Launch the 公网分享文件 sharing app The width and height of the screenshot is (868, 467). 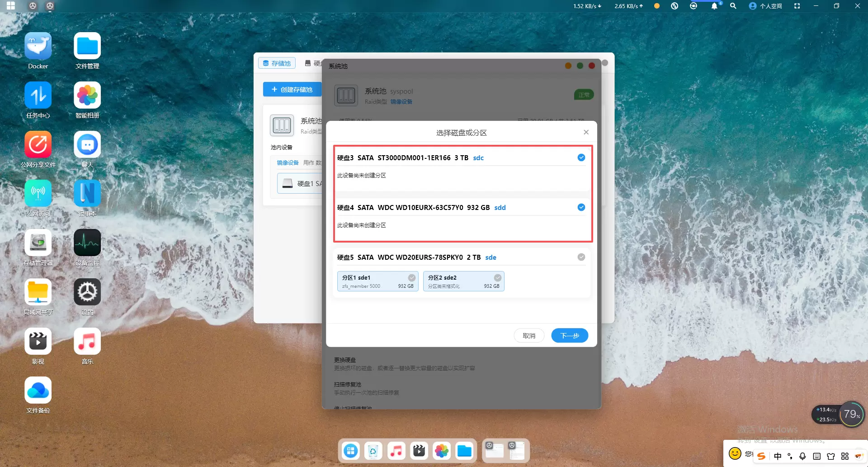point(38,145)
